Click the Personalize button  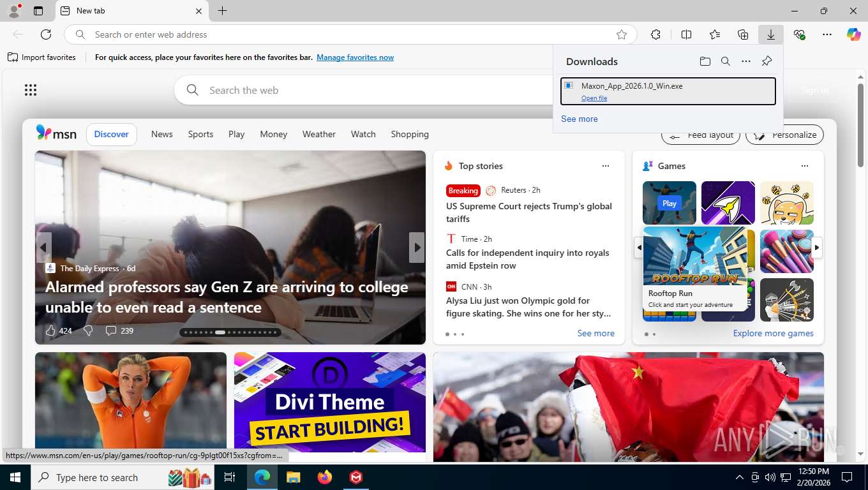(x=785, y=135)
